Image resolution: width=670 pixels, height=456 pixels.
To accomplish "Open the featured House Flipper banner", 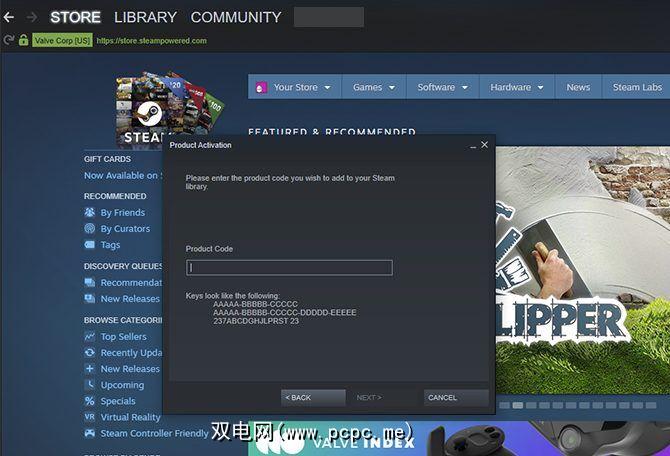I will coord(583,271).
